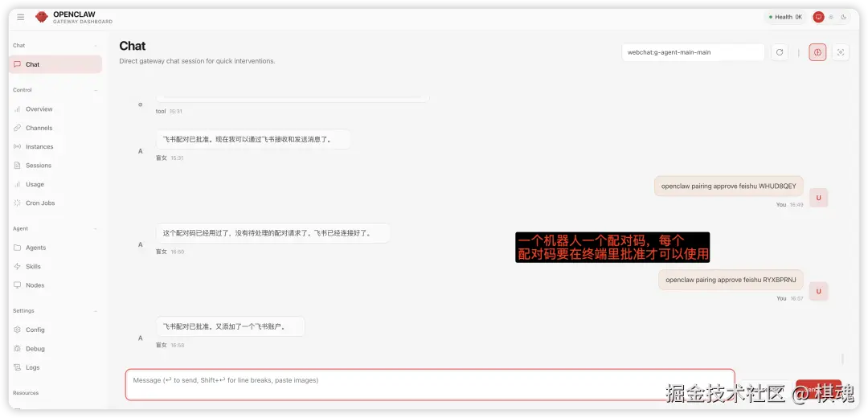Toggle focus mode with the frame icon
Image resolution: width=868 pixels, height=418 pixels.
[x=841, y=52]
